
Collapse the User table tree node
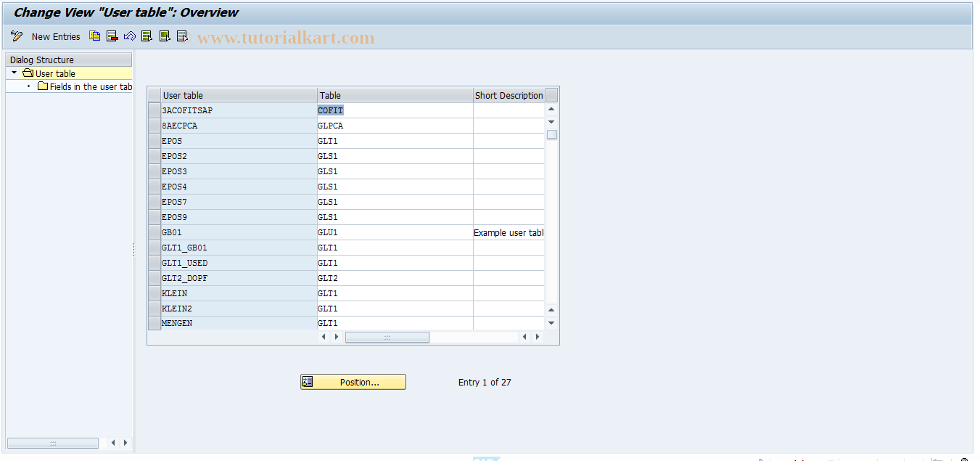click(12, 73)
